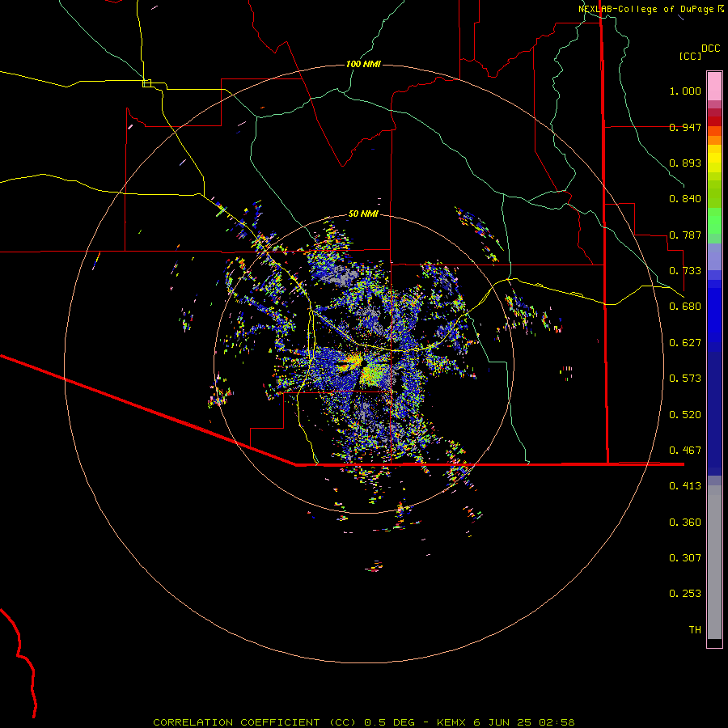Click the pink segment of the color bar
The width and height of the screenshot is (728, 728).
tap(714, 87)
